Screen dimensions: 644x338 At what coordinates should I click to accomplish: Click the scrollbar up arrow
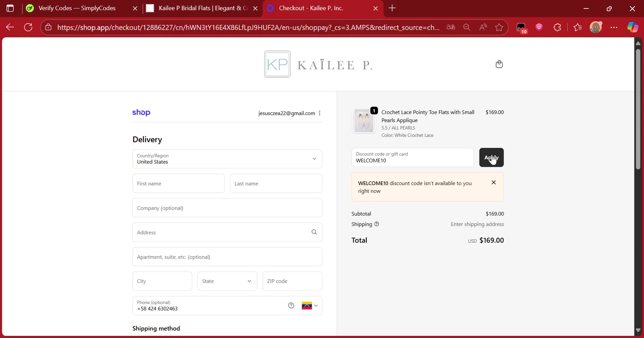638,43
